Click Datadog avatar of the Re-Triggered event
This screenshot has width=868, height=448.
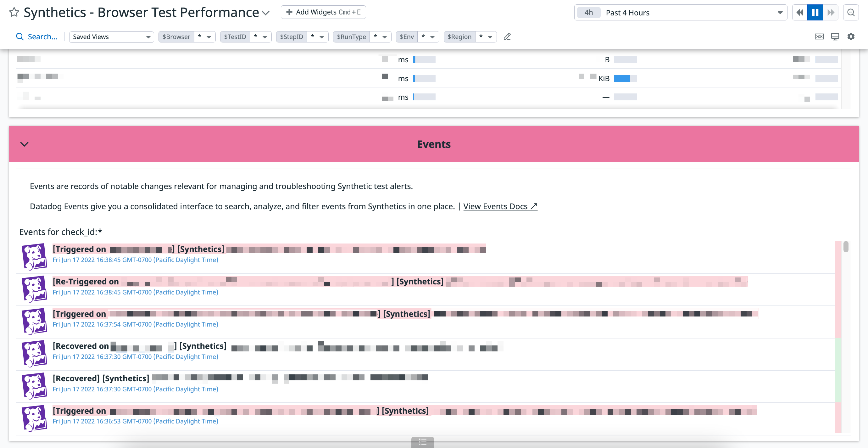(34, 289)
